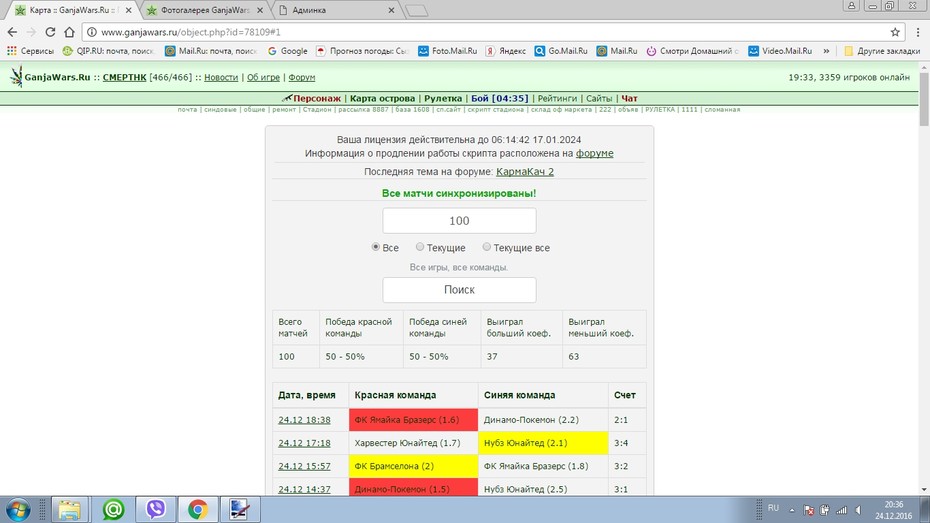Select the Текущие все radio button
The image size is (930, 523).
click(486, 247)
